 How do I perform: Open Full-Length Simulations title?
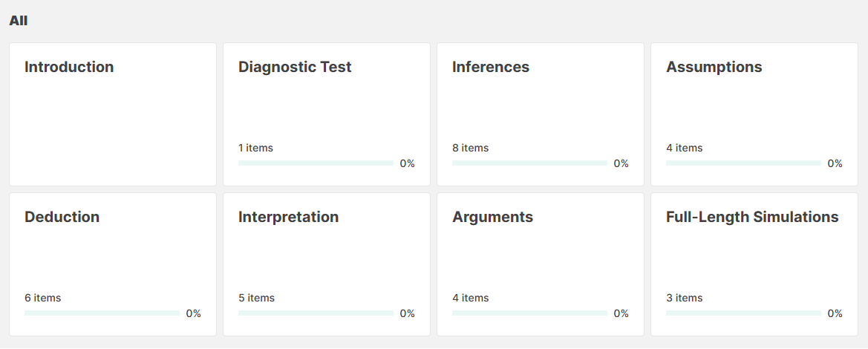(752, 217)
